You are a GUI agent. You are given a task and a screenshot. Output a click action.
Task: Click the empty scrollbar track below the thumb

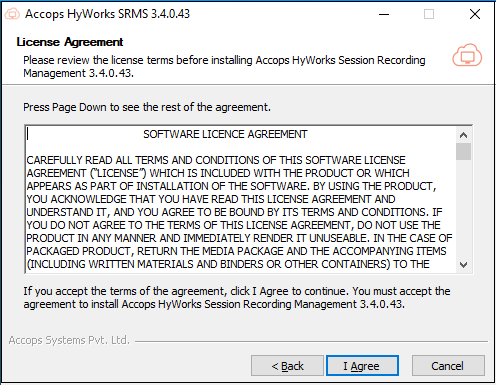[463, 209]
